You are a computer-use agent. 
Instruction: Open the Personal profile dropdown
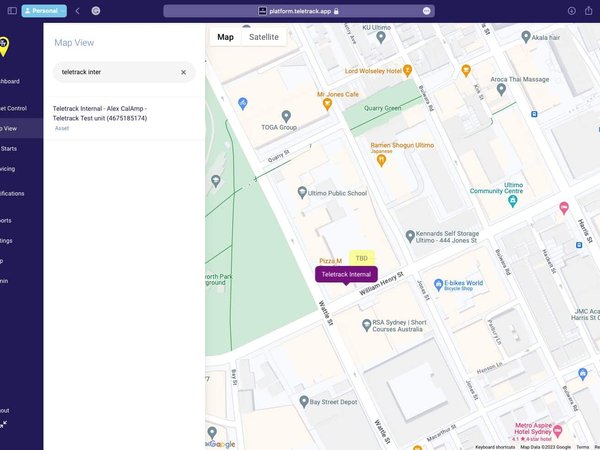[x=44, y=11]
